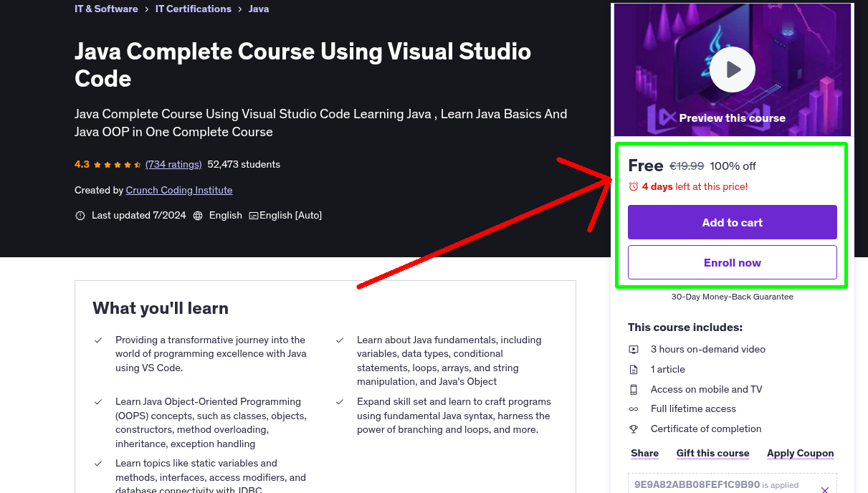Click the Share link
Viewport: 868px width, 493px height.
(645, 453)
